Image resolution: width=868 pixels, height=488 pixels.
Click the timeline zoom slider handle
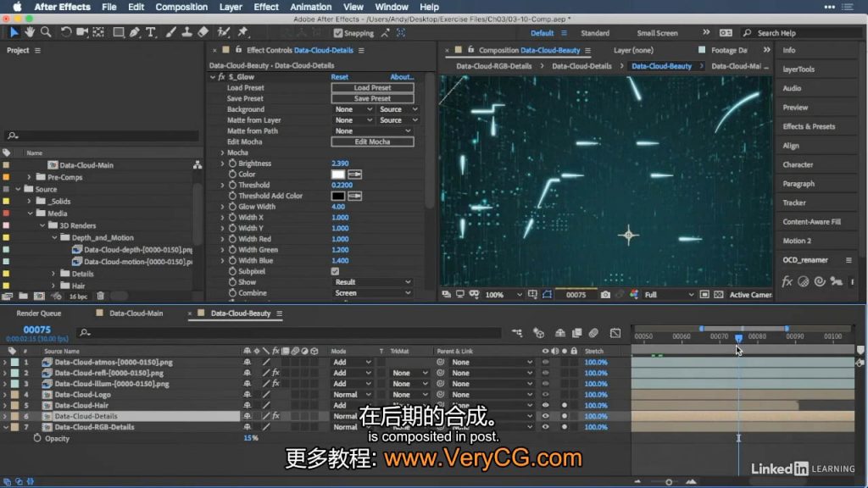tap(669, 482)
